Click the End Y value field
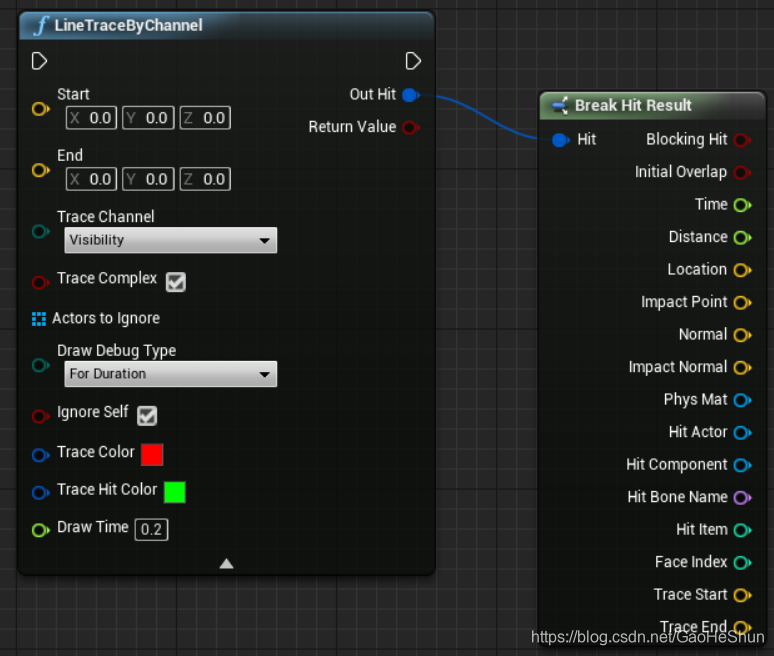774x656 pixels. tap(149, 179)
